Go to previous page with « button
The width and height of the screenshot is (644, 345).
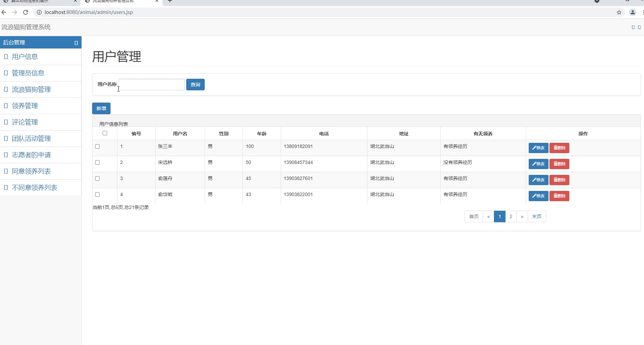[x=488, y=216]
